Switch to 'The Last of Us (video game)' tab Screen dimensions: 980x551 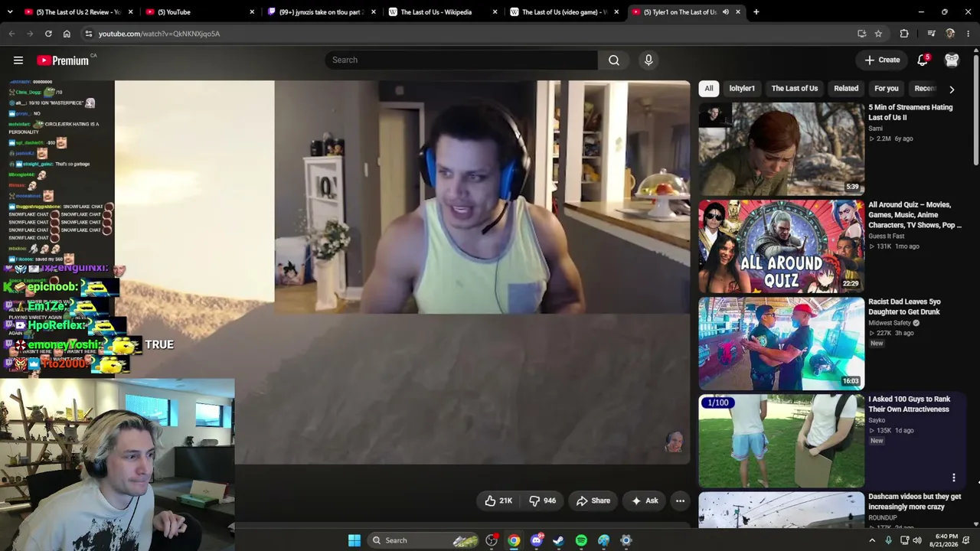tap(564, 12)
